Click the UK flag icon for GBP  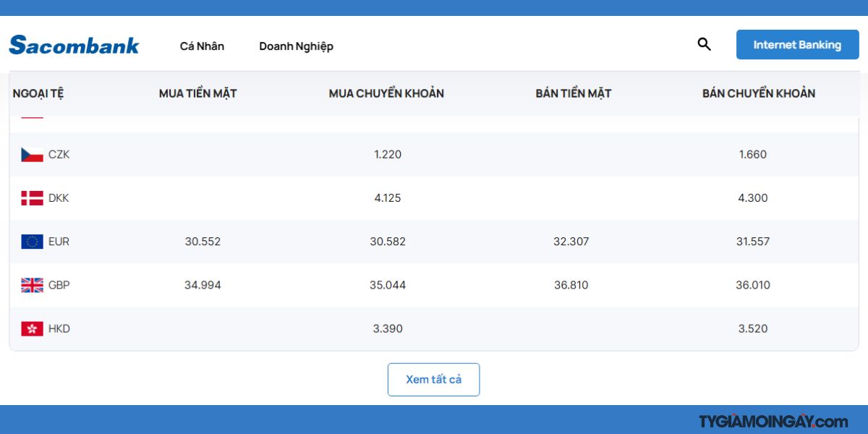pos(32,285)
